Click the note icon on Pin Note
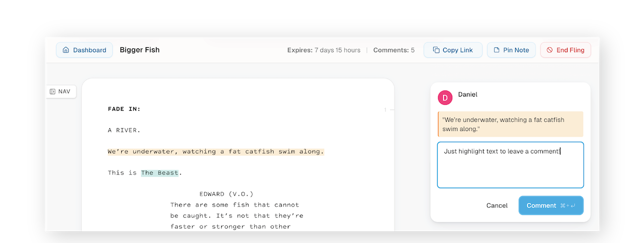The image size is (644, 243). pos(497,50)
